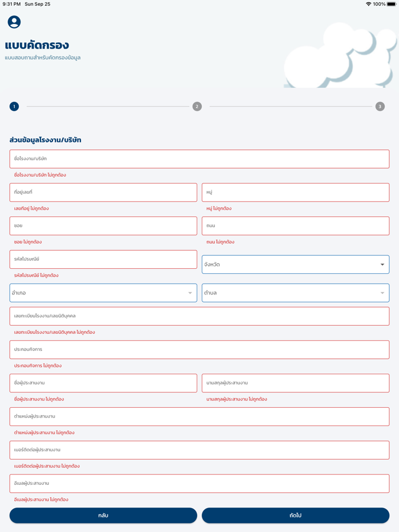399x532 pixels.
Task: Select step 1 in the progress stepper
Action: coord(14,106)
